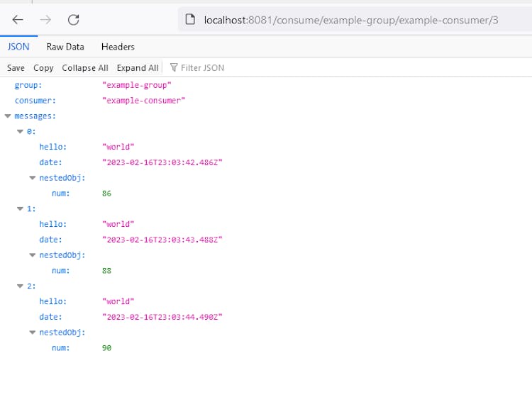532x397 pixels.
Task: Select the JSON tab
Action: (x=18, y=47)
